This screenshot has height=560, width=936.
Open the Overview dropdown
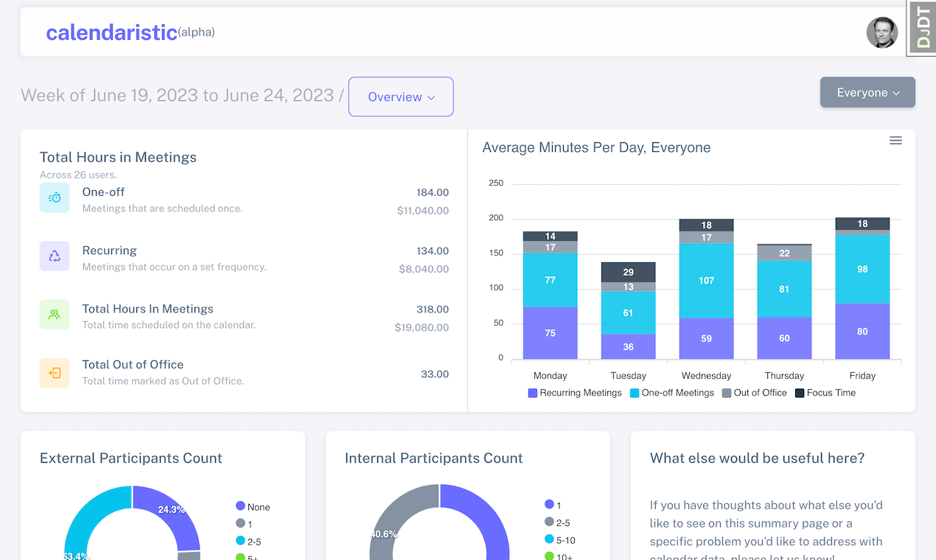click(401, 97)
